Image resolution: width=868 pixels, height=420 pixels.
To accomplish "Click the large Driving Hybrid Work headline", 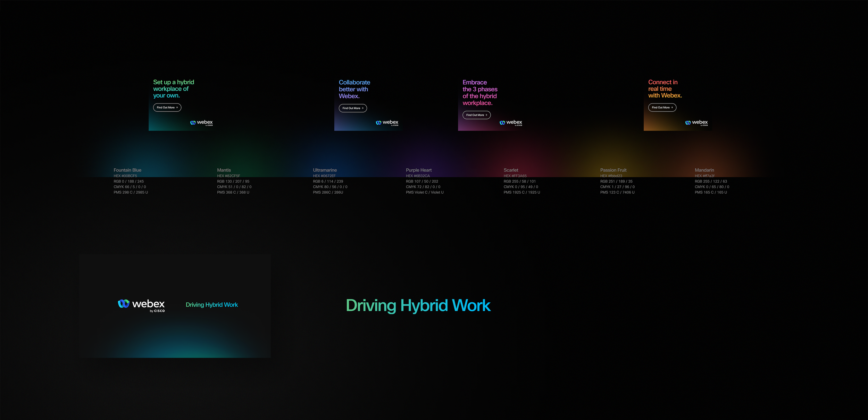I will [x=418, y=305].
